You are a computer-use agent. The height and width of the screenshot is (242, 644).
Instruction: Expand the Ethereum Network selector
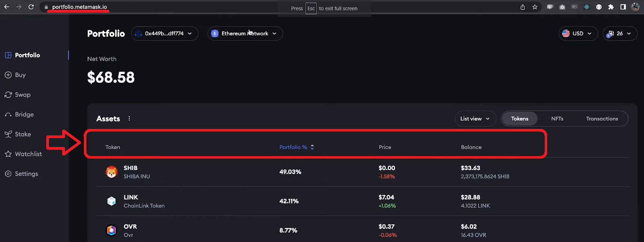tap(245, 33)
